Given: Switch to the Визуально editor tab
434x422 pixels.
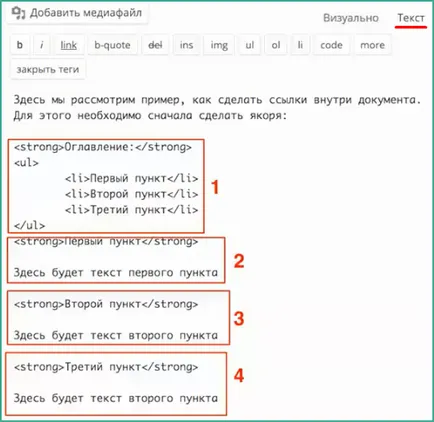Looking at the screenshot, I should pyautogui.click(x=351, y=18).
